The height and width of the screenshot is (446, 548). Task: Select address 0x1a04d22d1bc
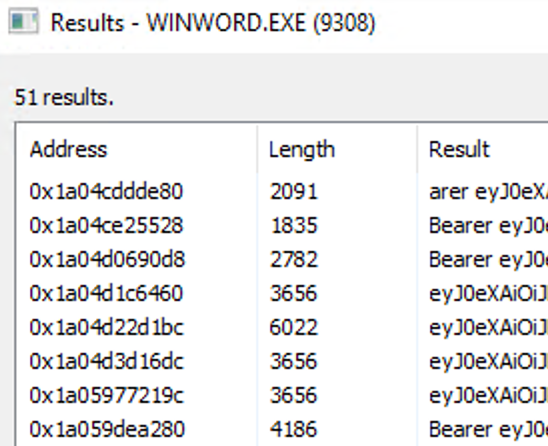[x=107, y=327]
